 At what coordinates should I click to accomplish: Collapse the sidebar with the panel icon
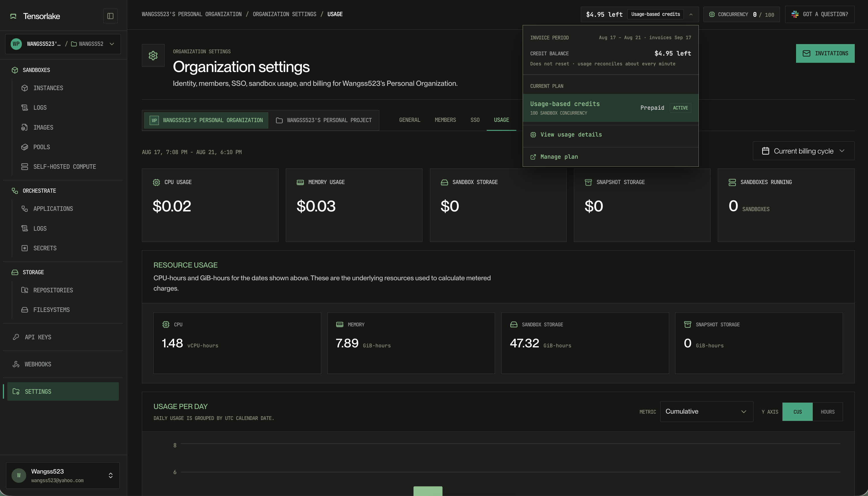(110, 16)
